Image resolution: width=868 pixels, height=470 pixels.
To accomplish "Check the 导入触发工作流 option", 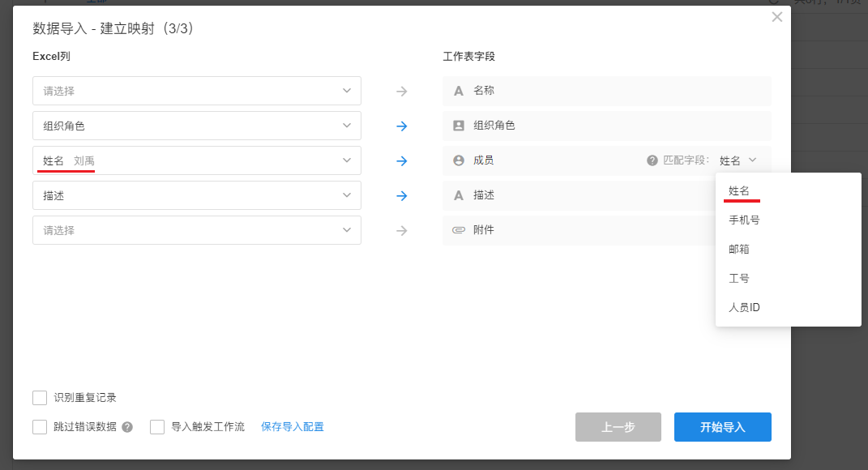I will coord(157,427).
